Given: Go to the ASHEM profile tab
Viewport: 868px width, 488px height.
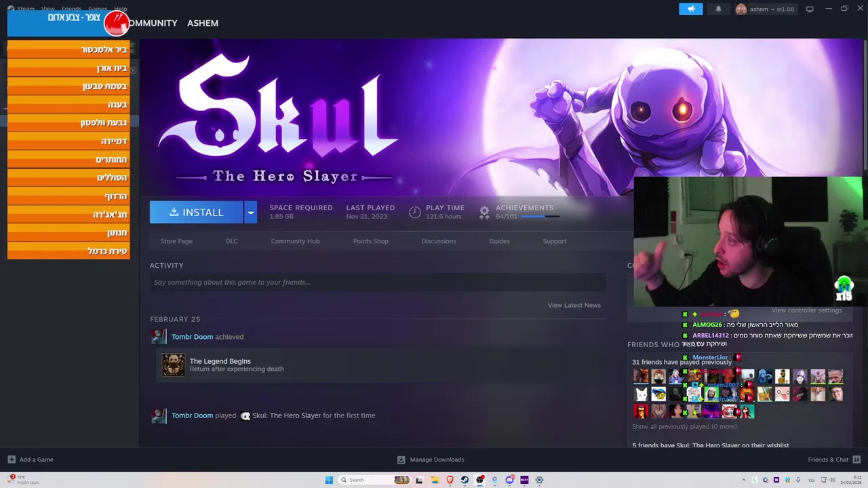Looking at the screenshot, I should point(203,23).
